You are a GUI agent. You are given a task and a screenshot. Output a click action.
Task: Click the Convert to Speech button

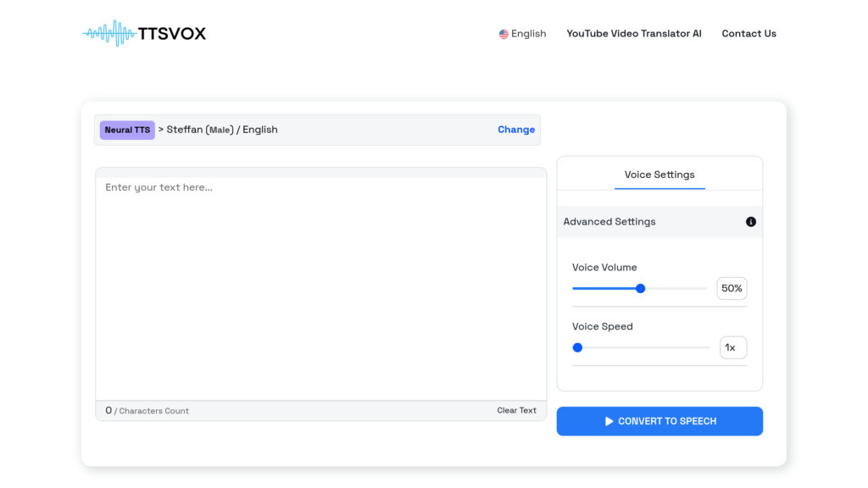[x=659, y=420]
